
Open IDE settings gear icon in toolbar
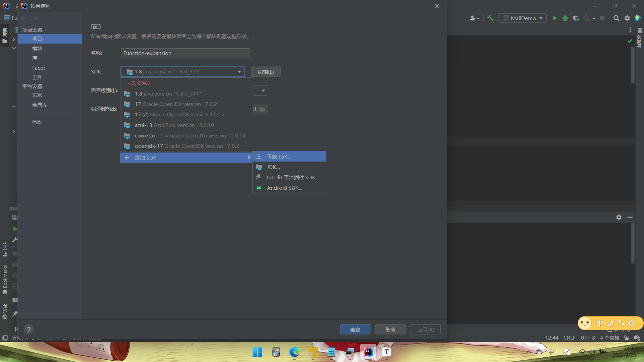point(627,18)
